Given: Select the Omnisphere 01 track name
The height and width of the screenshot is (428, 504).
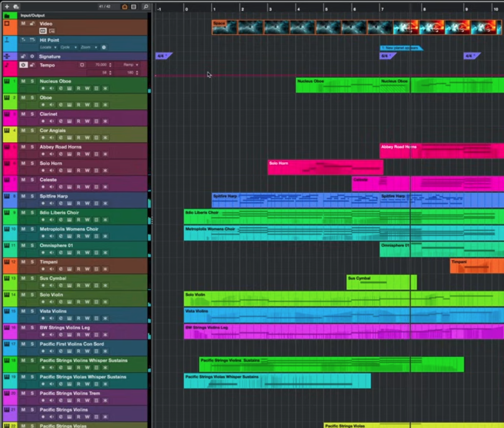Looking at the screenshot, I should point(56,245).
